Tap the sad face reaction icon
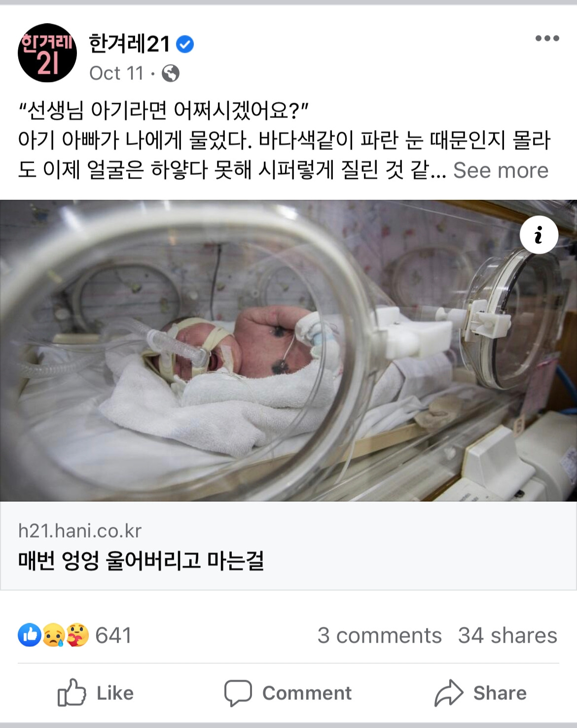The image size is (577, 728). tap(53, 635)
